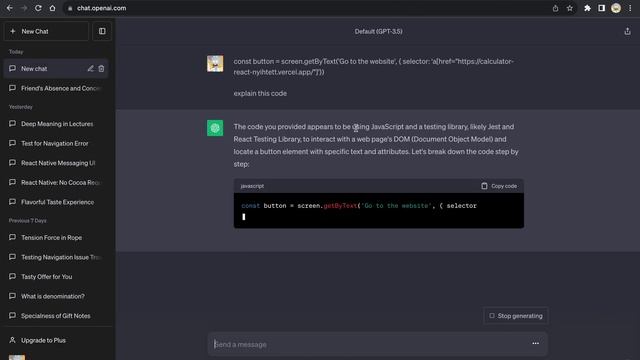Click the Send a message field
640x360 pixels.
click(369, 344)
